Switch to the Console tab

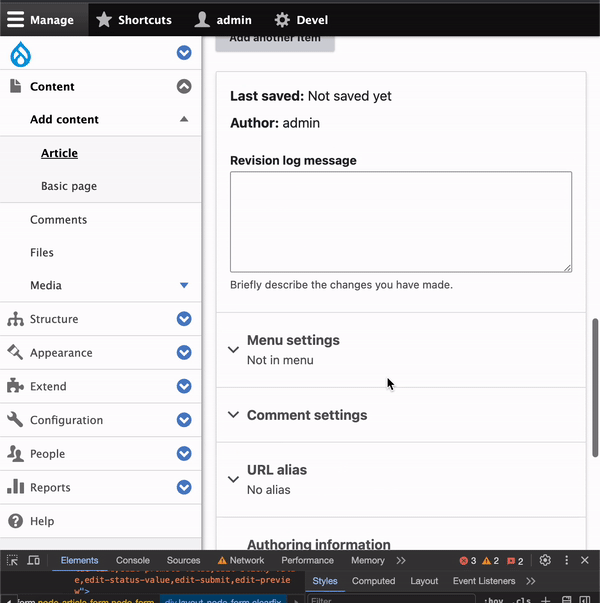(132, 561)
